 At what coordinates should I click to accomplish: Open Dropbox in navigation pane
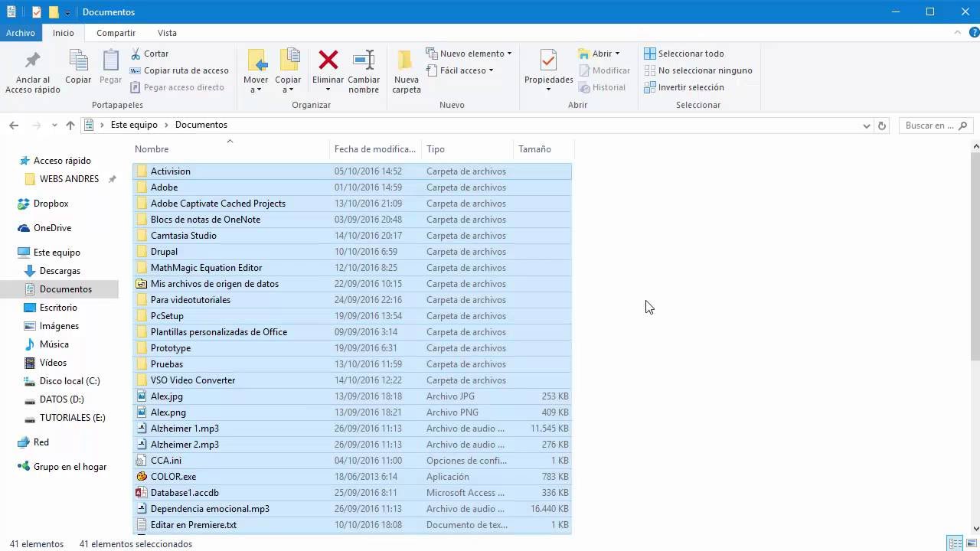(x=51, y=204)
